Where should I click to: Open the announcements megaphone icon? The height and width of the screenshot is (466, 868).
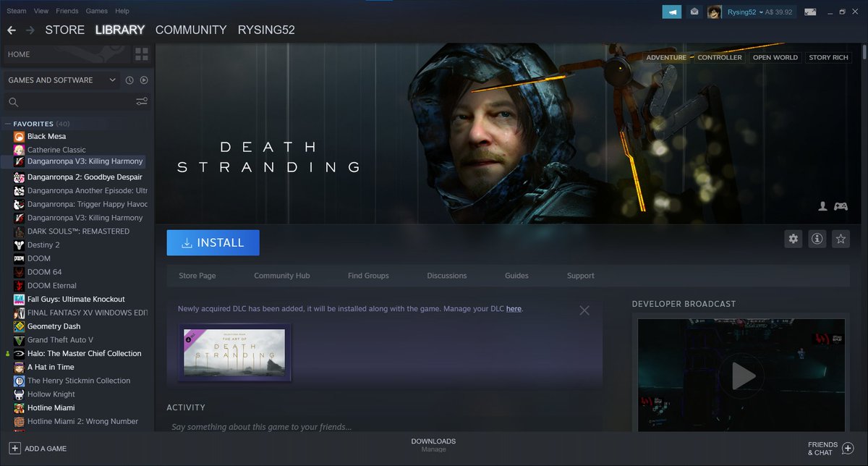pyautogui.click(x=672, y=12)
